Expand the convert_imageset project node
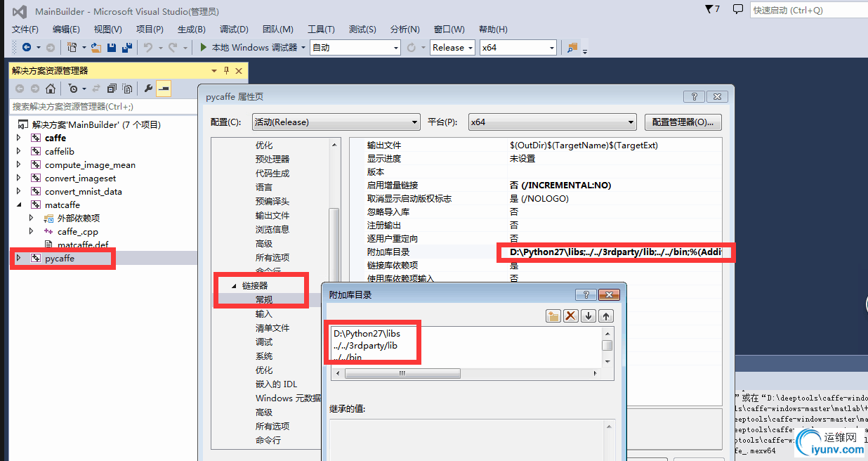Viewport: 868px width, 461px height. coord(19,178)
